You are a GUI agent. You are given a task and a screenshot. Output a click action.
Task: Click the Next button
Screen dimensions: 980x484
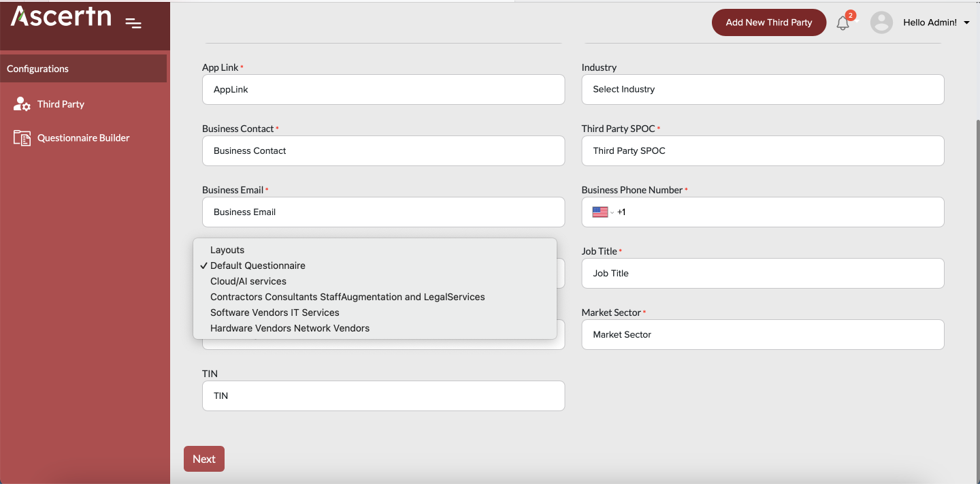[x=203, y=459]
